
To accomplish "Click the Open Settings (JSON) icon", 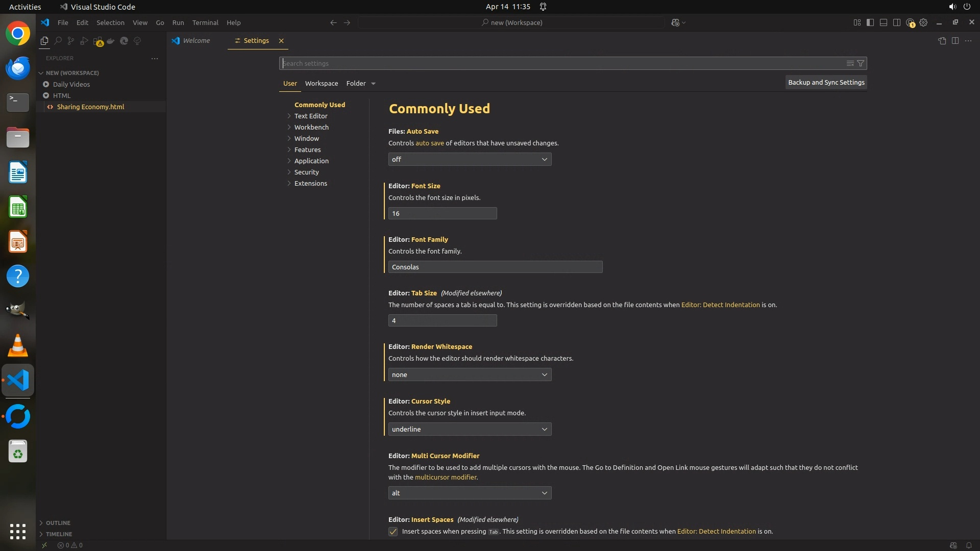I will pos(942,41).
